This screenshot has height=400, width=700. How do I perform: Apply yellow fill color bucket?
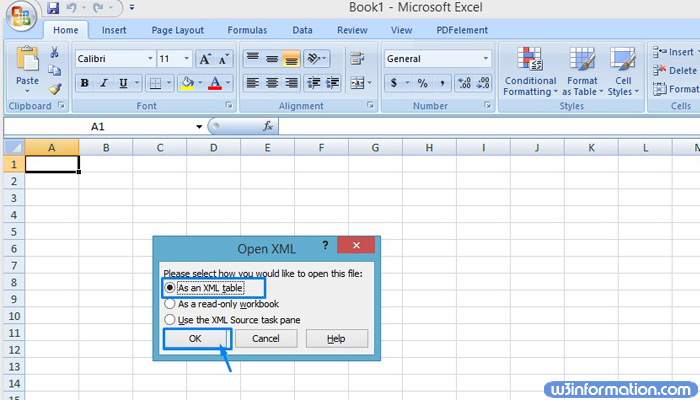pos(188,83)
